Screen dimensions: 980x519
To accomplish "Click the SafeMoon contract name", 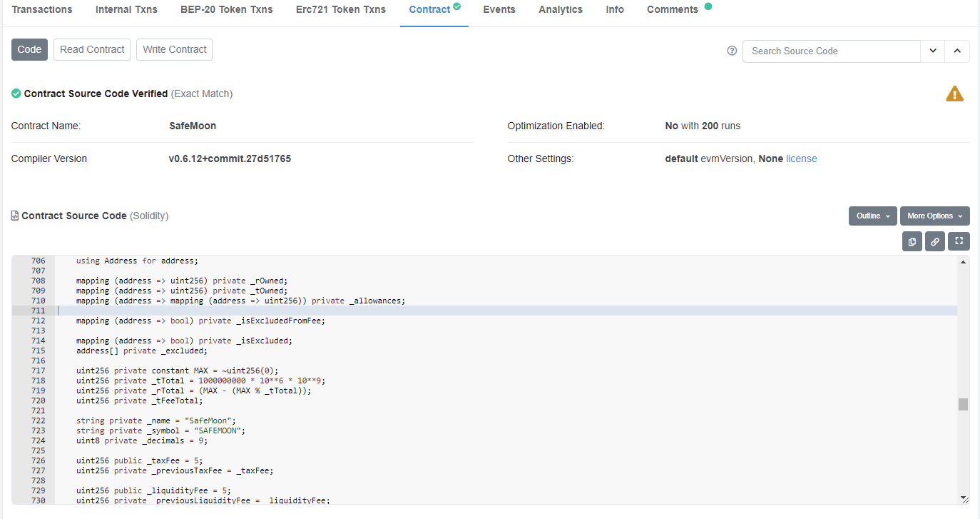I will click(x=193, y=126).
